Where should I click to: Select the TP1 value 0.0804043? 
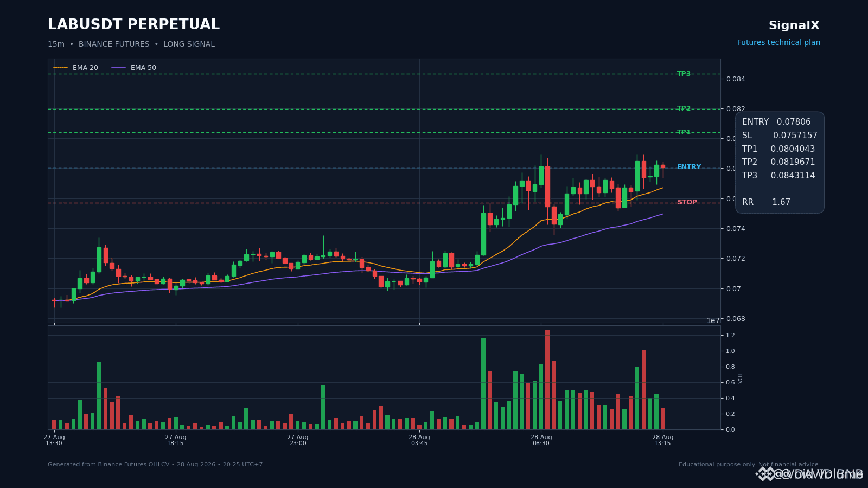pyautogui.click(x=793, y=149)
